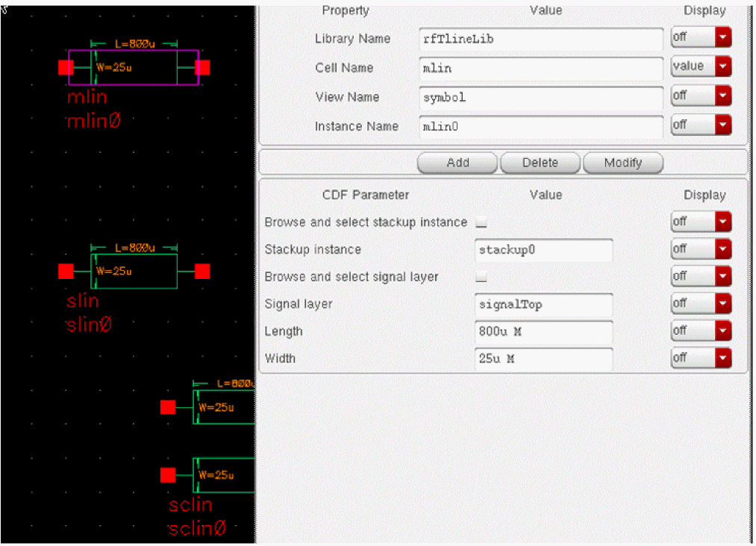Select the lower sclin coupled line pin

(168, 475)
